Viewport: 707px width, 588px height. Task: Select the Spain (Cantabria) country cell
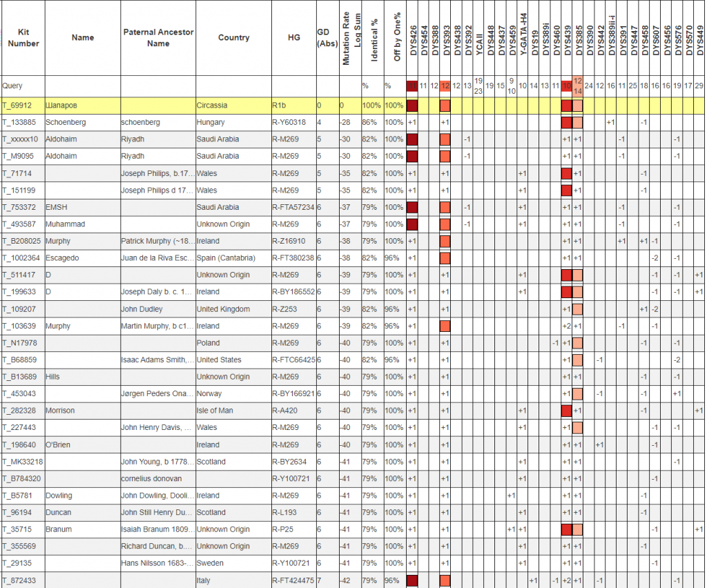pos(226,258)
